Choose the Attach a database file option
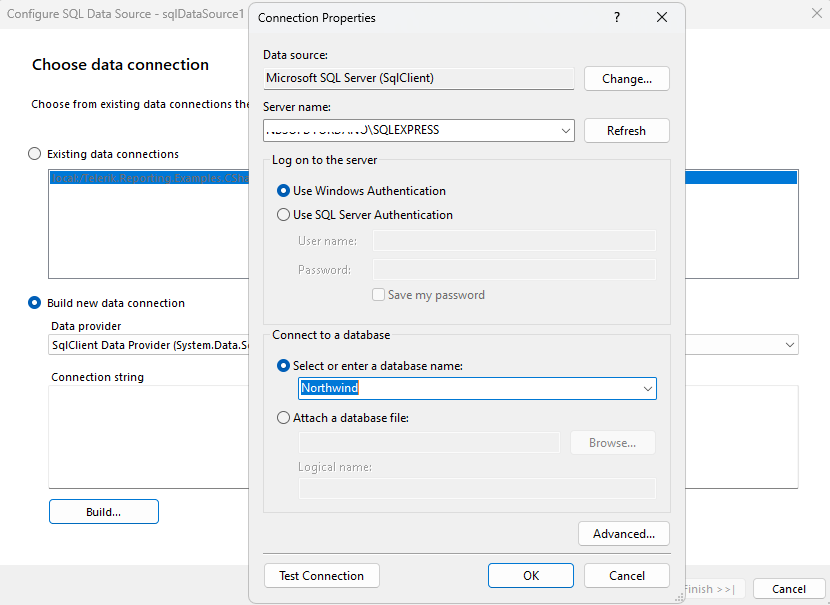The height and width of the screenshot is (605, 830). pos(284,418)
